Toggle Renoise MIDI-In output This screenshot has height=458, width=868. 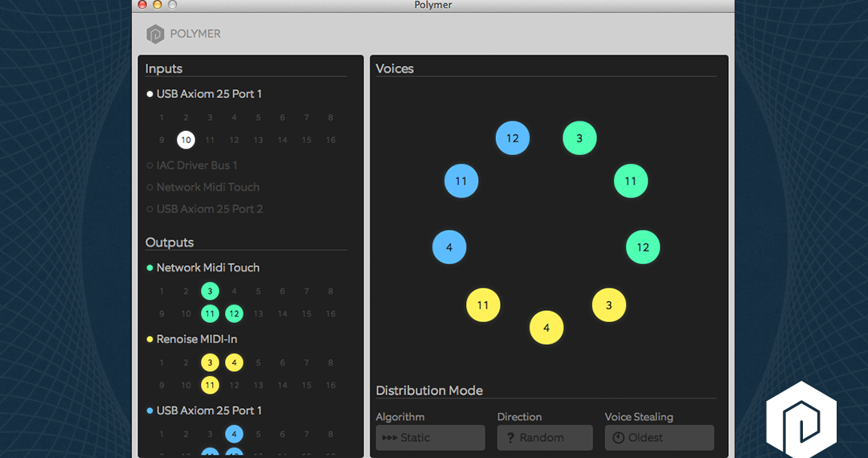191,339
